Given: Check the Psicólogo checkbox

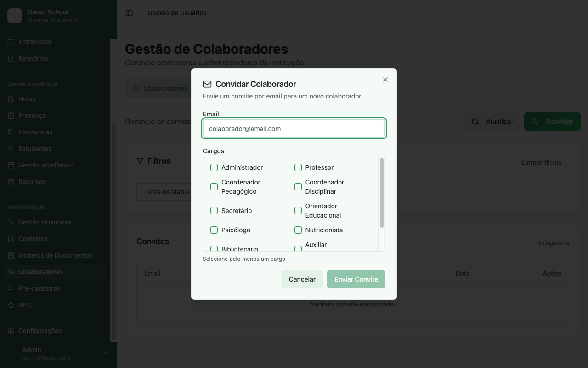Looking at the screenshot, I should click(214, 230).
